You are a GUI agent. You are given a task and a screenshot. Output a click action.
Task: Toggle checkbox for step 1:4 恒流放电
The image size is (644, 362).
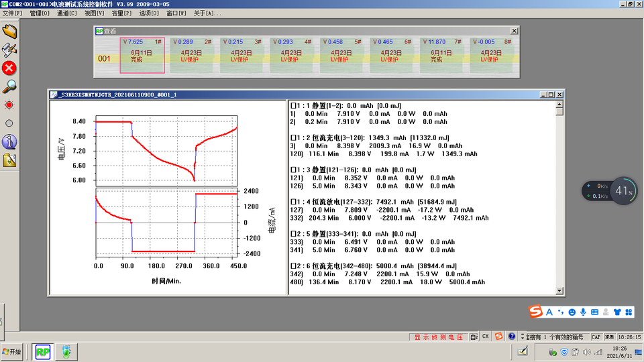(293, 202)
